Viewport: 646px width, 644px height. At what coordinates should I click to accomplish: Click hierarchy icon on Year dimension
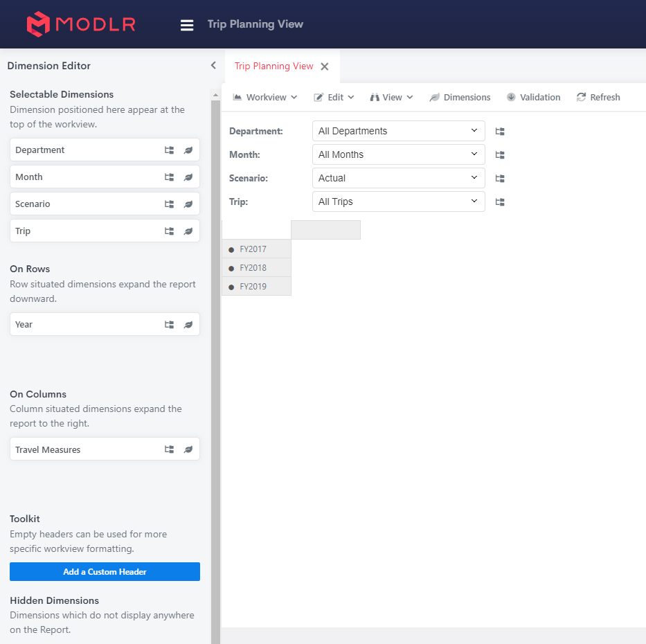(x=169, y=325)
